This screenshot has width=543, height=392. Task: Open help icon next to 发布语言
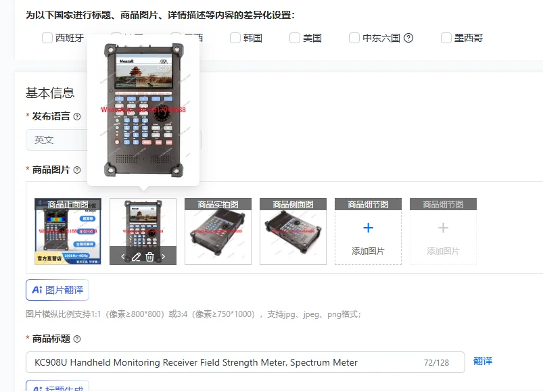tap(77, 117)
